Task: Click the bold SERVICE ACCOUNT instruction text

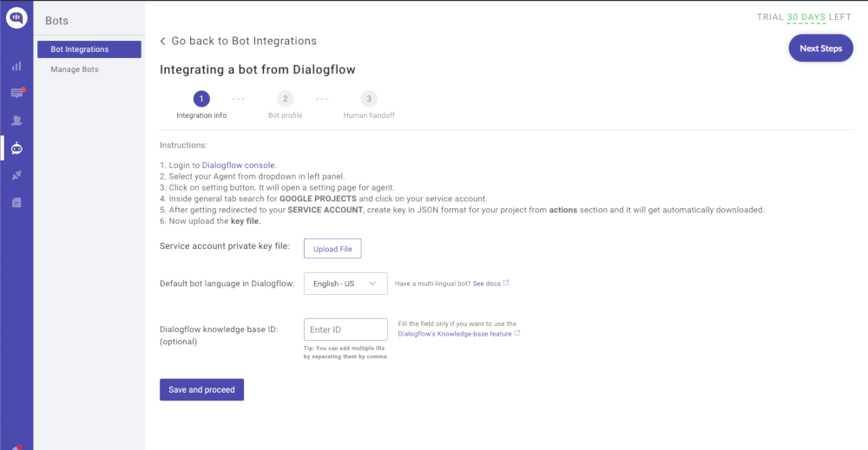Action: [325, 210]
